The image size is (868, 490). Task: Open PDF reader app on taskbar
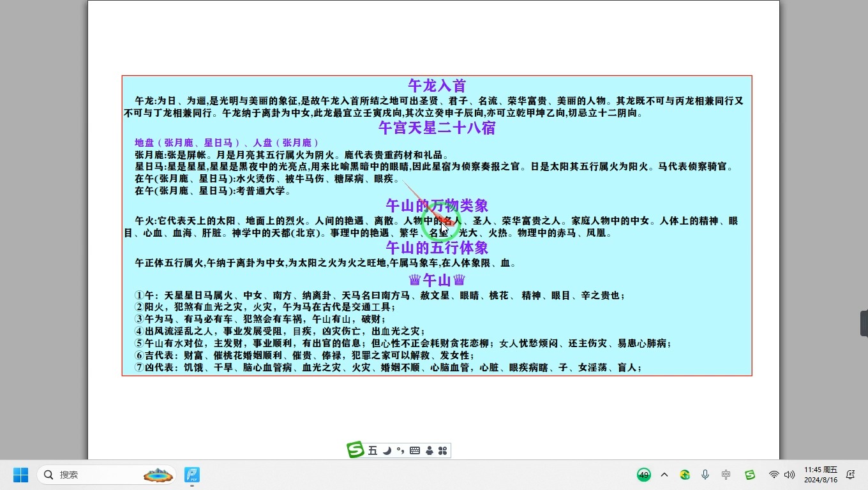click(x=192, y=475)
